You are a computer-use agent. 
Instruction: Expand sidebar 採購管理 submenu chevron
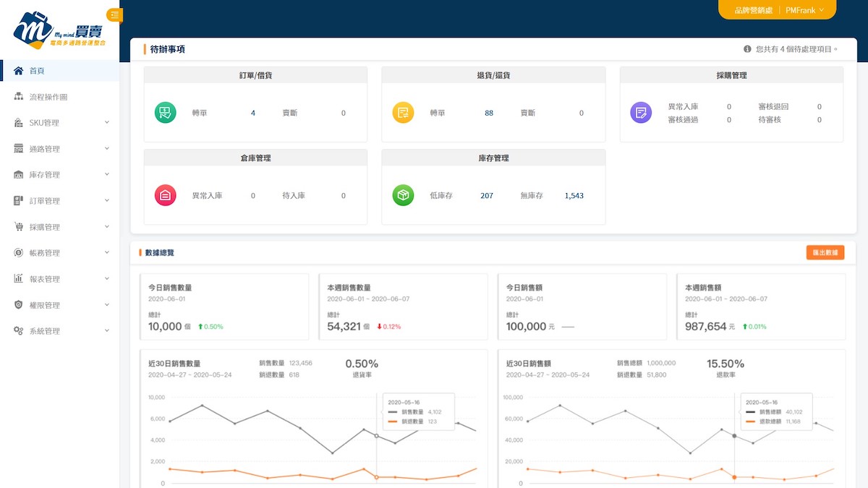[107, 227]
